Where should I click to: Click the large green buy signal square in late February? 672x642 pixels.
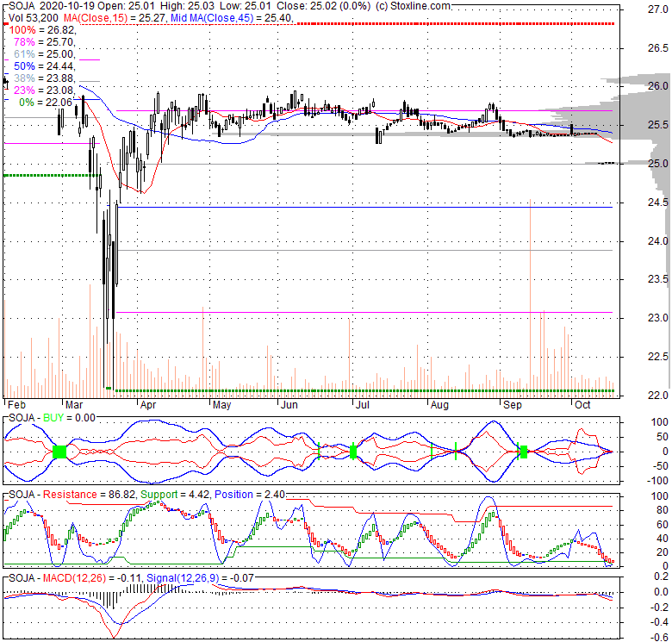[59, 452]
